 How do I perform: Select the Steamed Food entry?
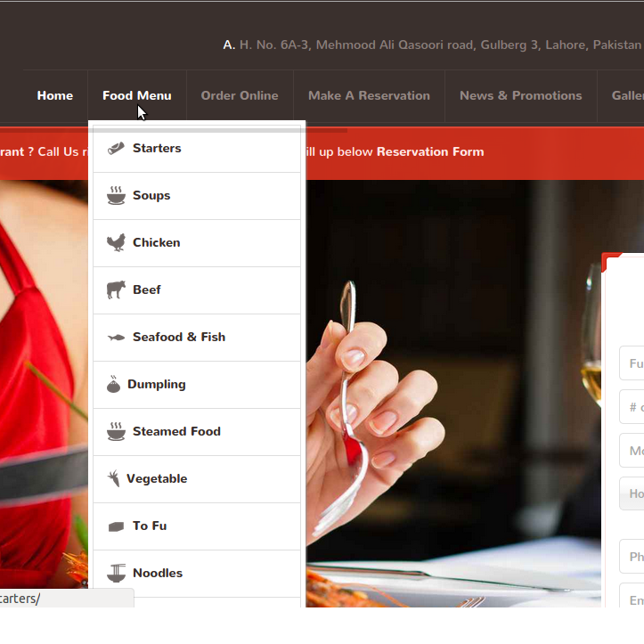[197, 432]
